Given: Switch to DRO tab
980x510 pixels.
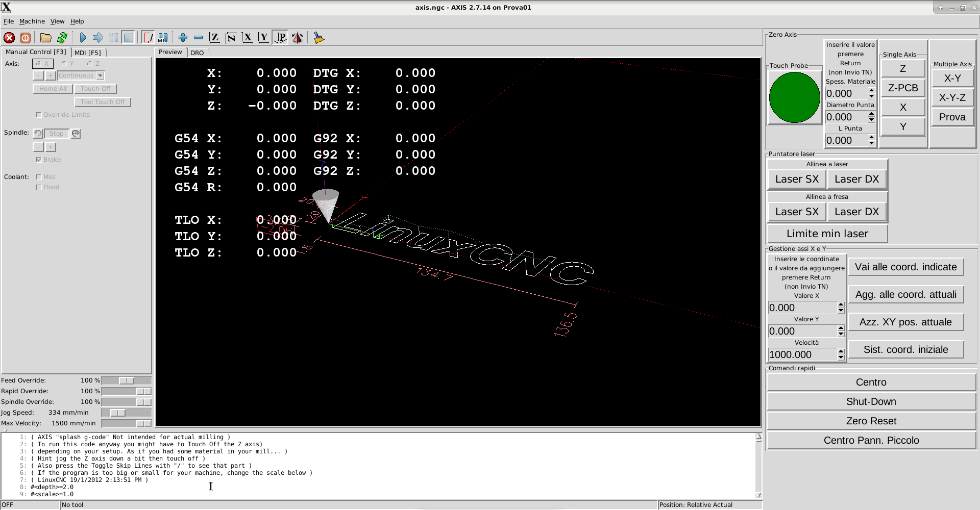Looking at the screenshot, I should (197, 53).
